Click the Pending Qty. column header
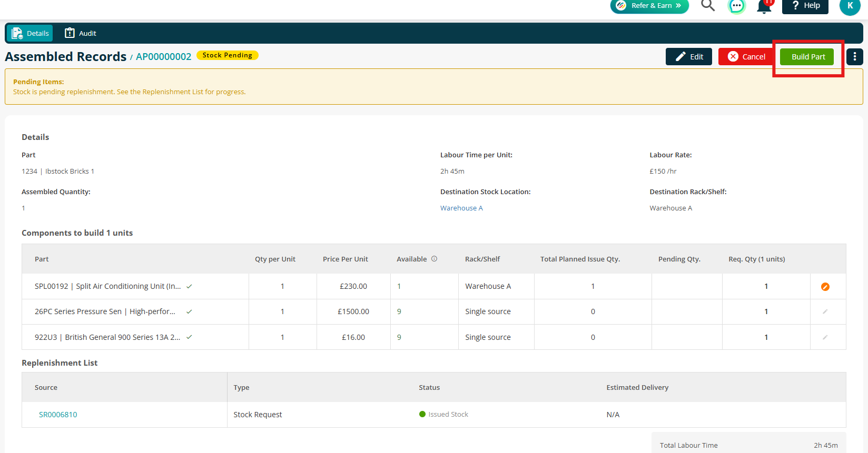 [679, 259]
